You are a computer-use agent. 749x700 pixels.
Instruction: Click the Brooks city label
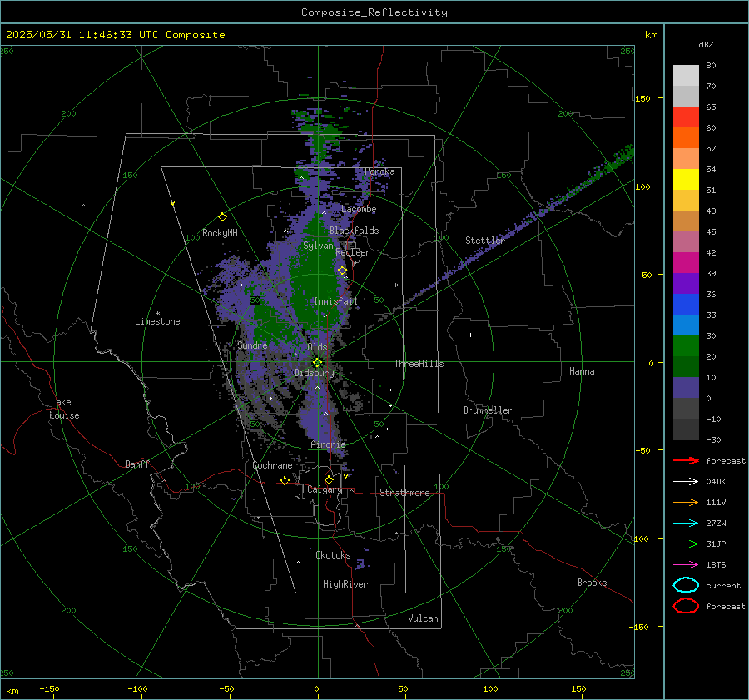(x=592, y=583)
